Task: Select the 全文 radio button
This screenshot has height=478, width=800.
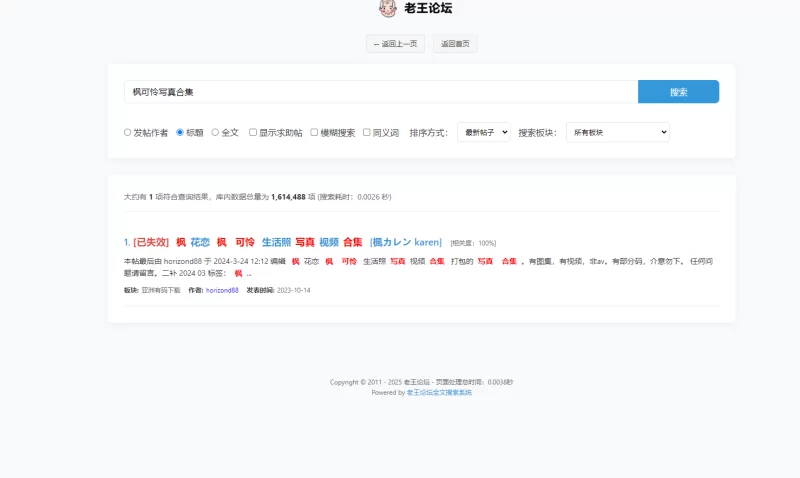Action: tap(215, 132)
